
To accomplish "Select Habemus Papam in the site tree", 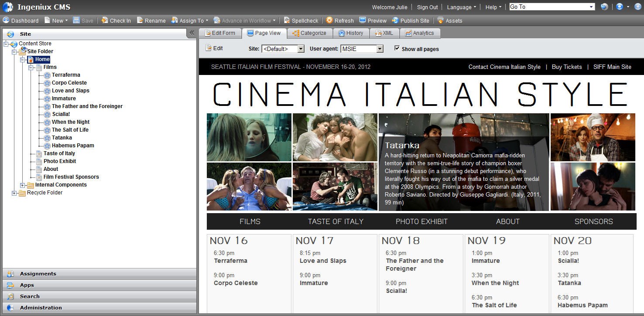I will coord(73,146).
